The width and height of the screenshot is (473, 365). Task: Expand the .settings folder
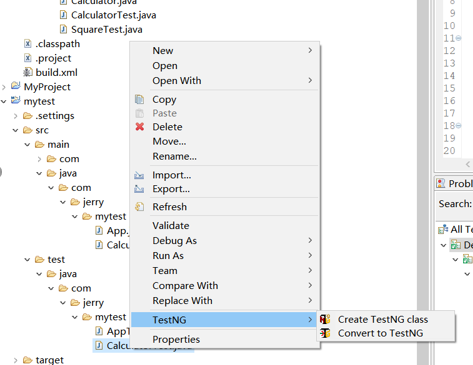[x=16, y=116]
